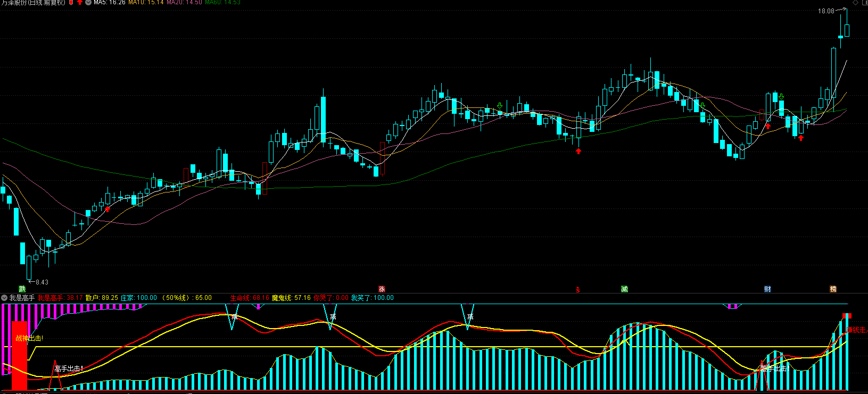Screen dimensions: 868x394
Task: Expand main chart indicator dropdown circle
Action: 88,3
